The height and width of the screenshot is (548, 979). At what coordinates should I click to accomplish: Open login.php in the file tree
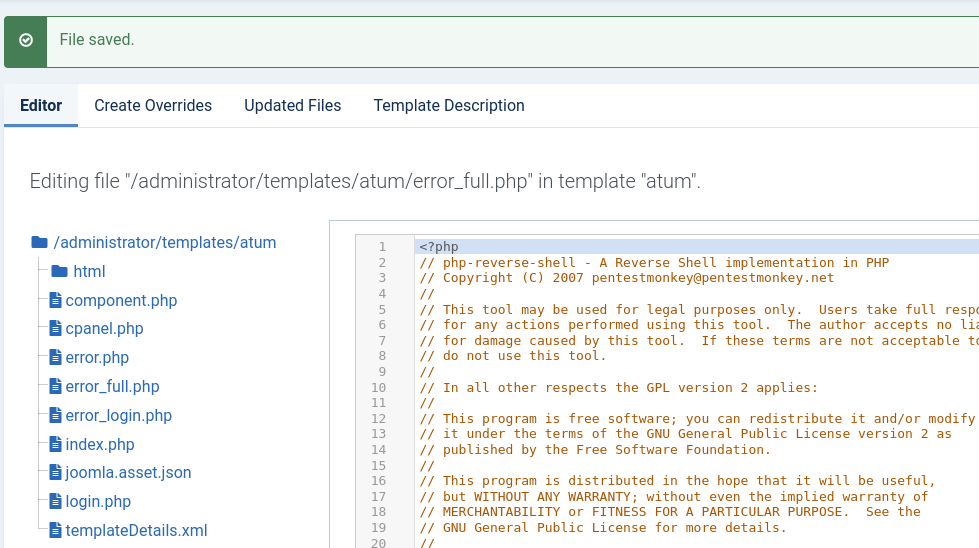pos(98,502)
